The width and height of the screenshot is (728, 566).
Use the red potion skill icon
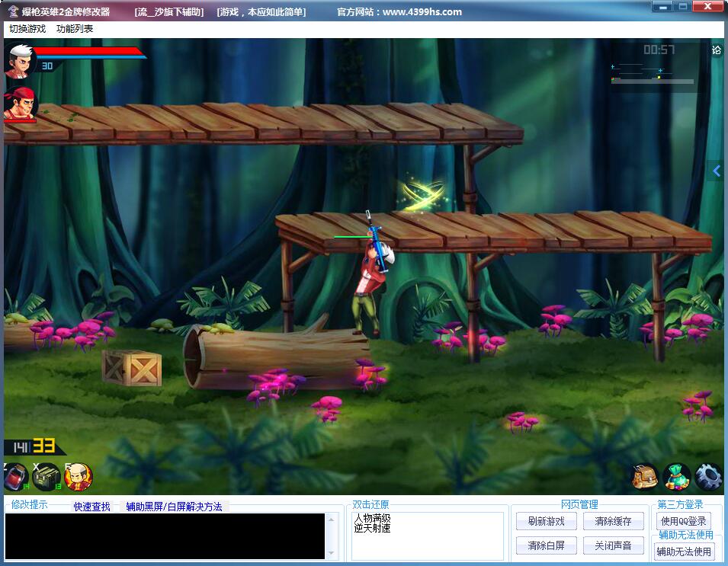(x=16, y=476)
